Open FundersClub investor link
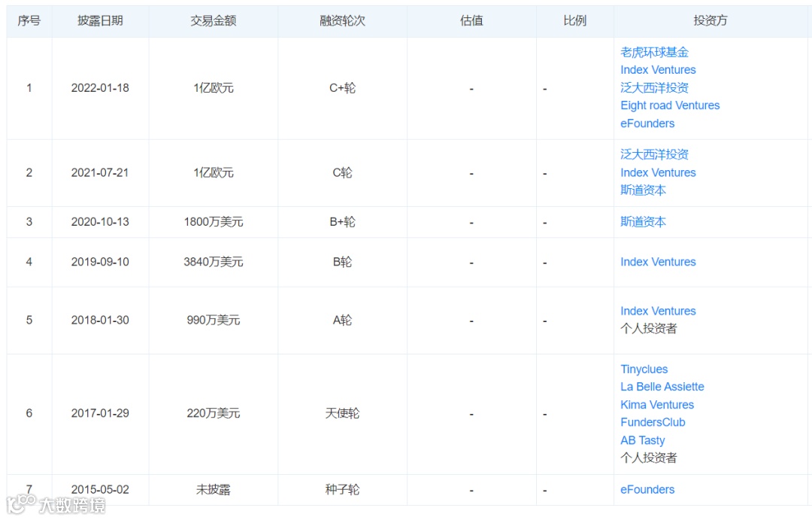This screenshot has height=520, width=812. click(653, 422)
